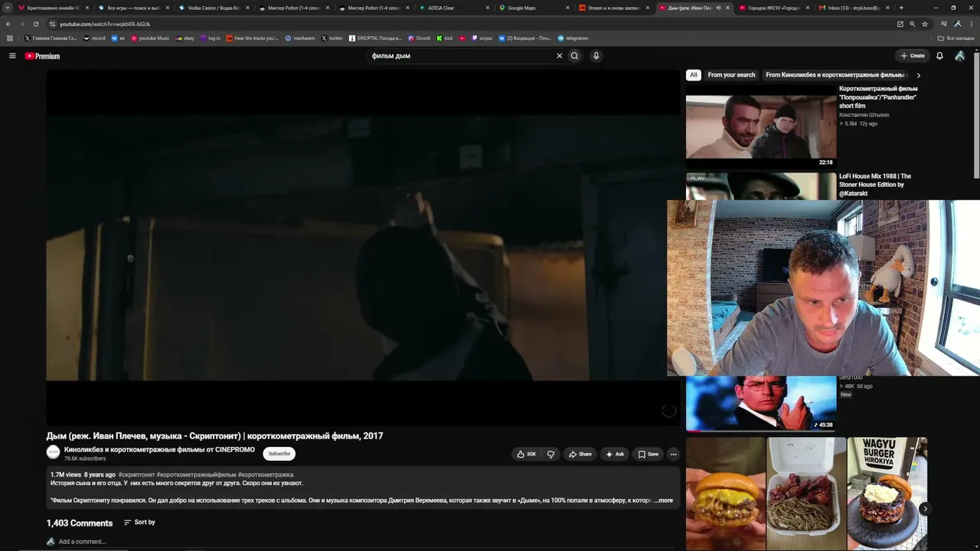Close the ADESA Clear tab
Image resolution: width=980 pixels, height=551 pixels.
pos(488,8)
